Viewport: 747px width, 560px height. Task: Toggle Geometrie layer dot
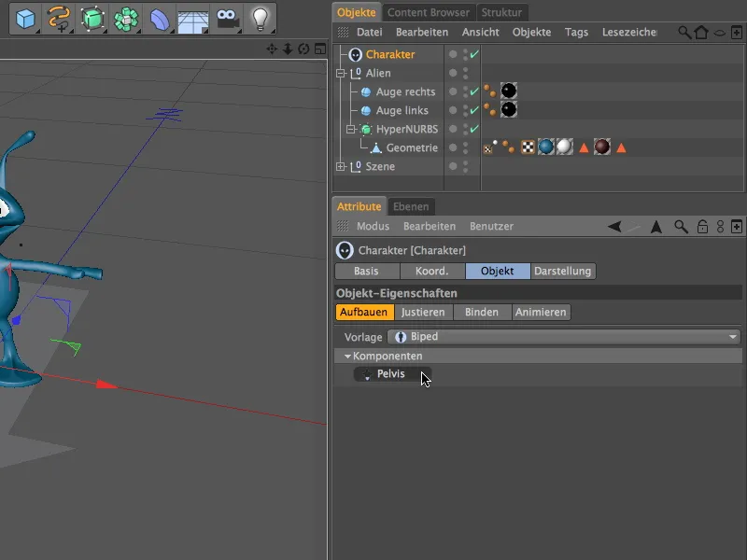pyautogui.click(x=453, y=147)
